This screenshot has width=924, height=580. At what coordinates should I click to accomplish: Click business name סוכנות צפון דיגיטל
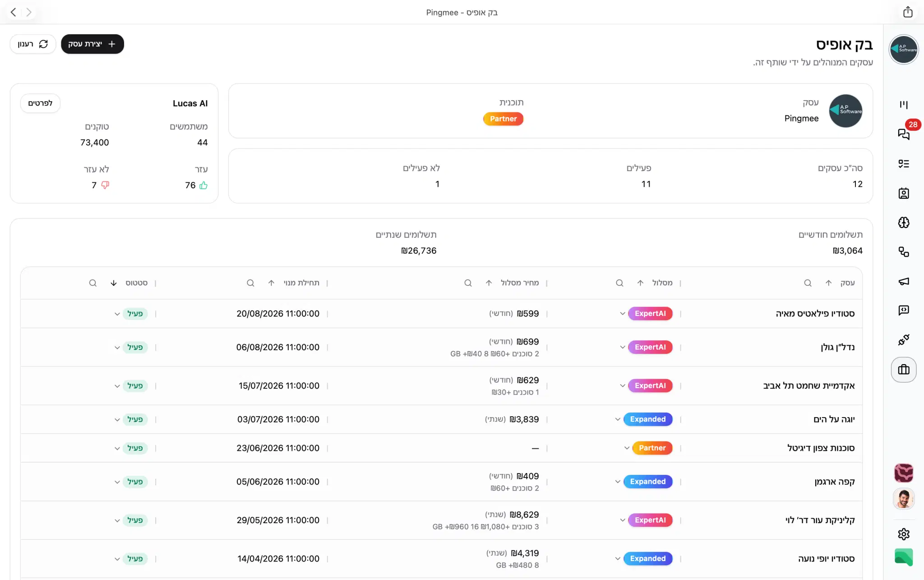coord(821,448)
